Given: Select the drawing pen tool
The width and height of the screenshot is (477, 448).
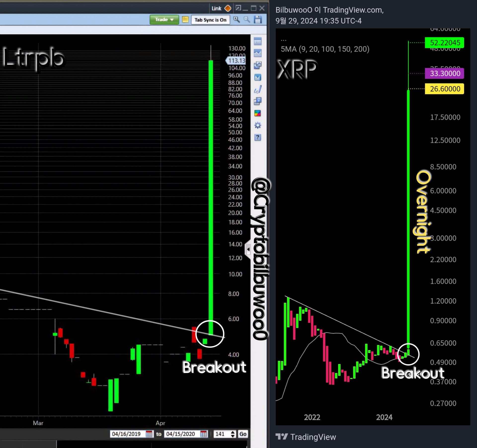Looking at the screenshot, I should [x=258, y=89].
